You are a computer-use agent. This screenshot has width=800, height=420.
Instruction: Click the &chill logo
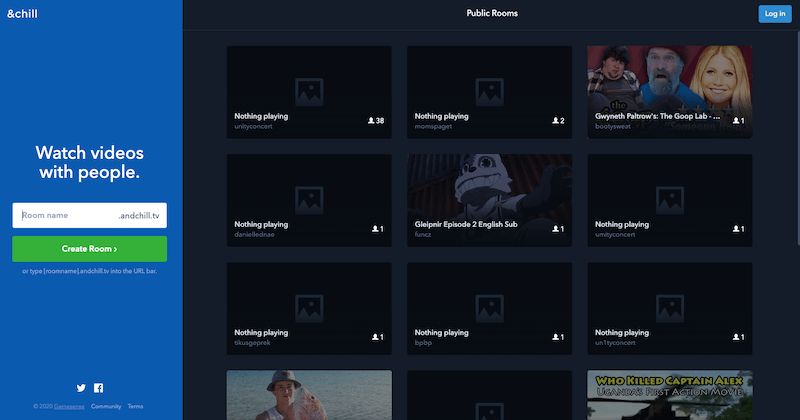tap(22, 14)
